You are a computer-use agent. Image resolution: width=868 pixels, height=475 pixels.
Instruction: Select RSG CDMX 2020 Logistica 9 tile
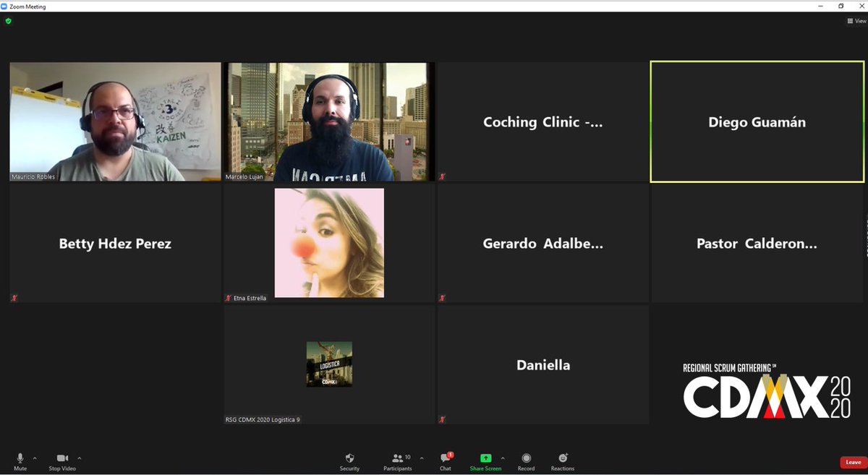pos(329,364)
